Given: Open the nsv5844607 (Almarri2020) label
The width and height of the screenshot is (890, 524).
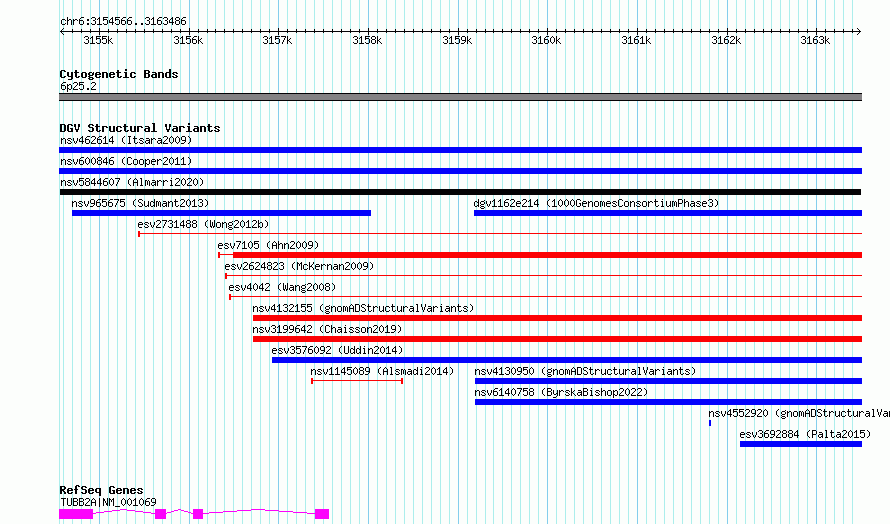Looking at the screenshot, I should point(132,182).
